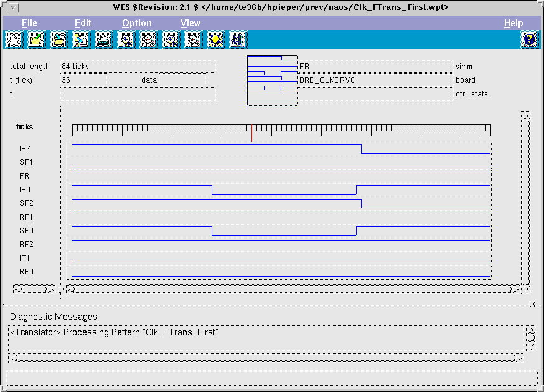Screen dimensions: 544x392
Task: Click the waveform horizontal scrollbar
Action: click(x=293, y=289)
